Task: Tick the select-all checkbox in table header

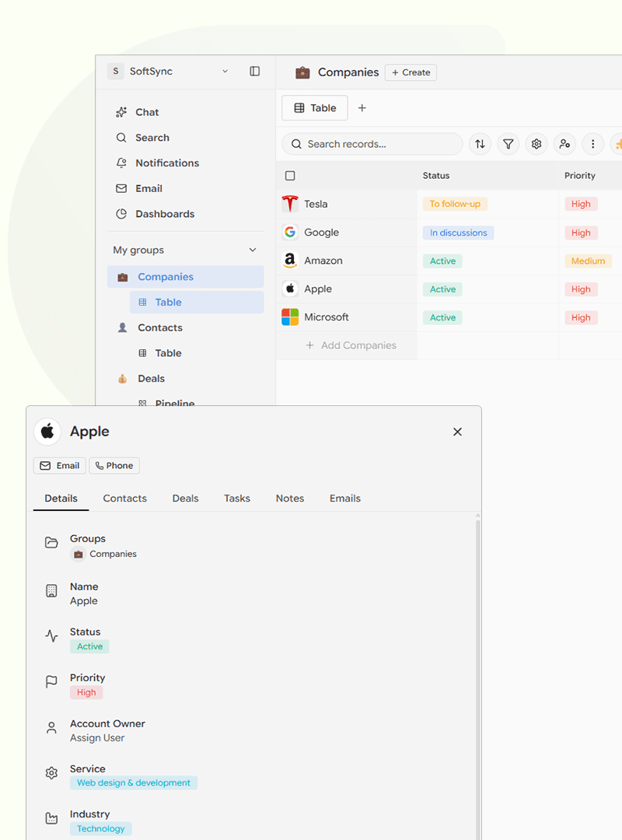Action: coord(290,176)
